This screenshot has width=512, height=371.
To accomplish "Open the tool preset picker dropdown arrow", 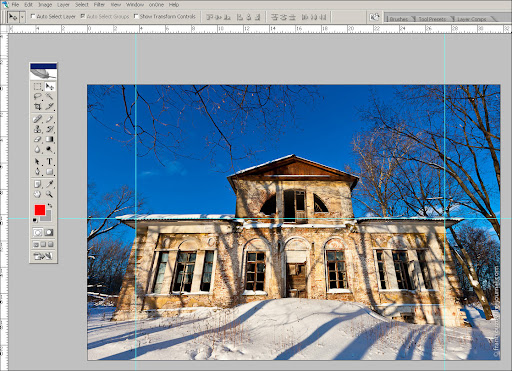I will [x=23, y=17].
